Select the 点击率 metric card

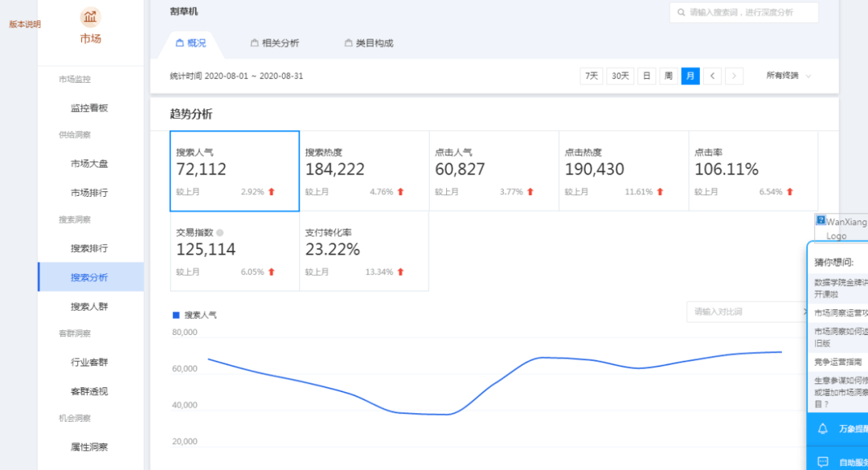point(752,171)
